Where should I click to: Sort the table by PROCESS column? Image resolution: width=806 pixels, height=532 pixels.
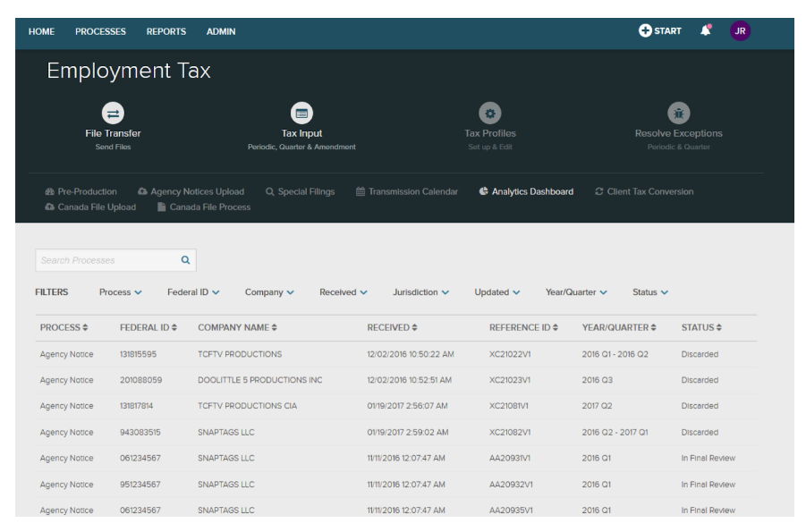pyautogui.click(x=64, y=327)
